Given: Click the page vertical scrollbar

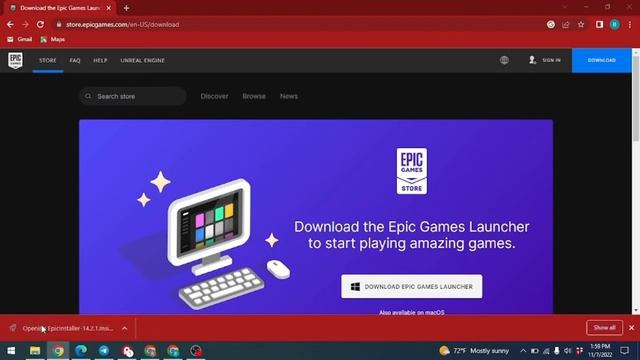Looking at the screenshot, I should pos(636,100).
